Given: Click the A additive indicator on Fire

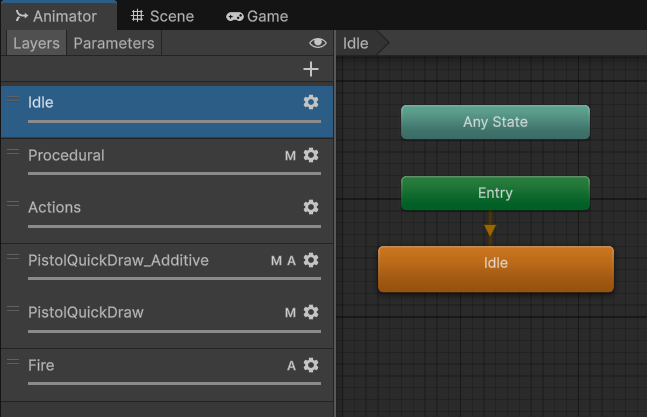Looking at the screenshot, I should point(291,365).
